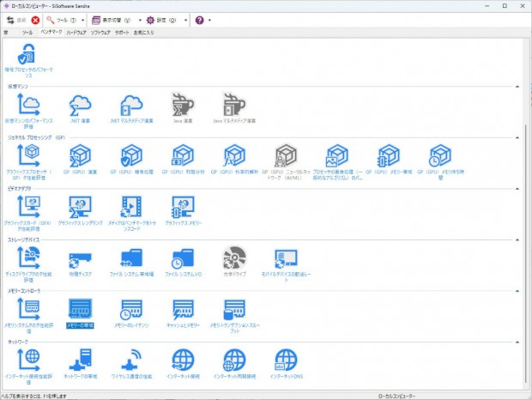Select the 光学ドライブ benchmark icon

tap(233, 258)
